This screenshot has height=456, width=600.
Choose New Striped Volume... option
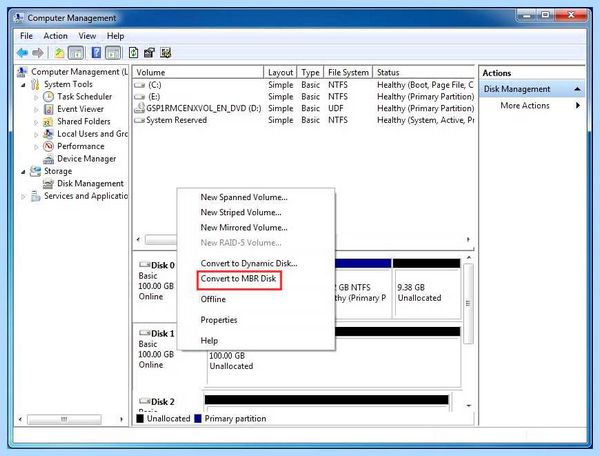click(x=241, y=212)
